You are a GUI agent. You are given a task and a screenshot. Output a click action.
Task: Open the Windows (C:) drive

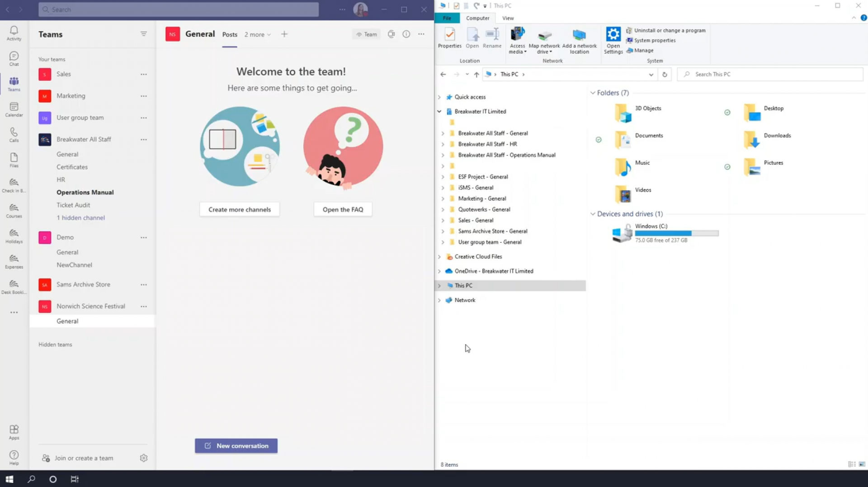pos(665,233)
